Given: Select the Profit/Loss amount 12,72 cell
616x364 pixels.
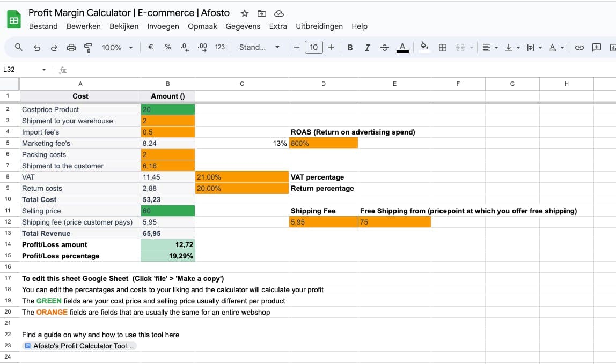Looking at the screenshot, I should (168, 244).
